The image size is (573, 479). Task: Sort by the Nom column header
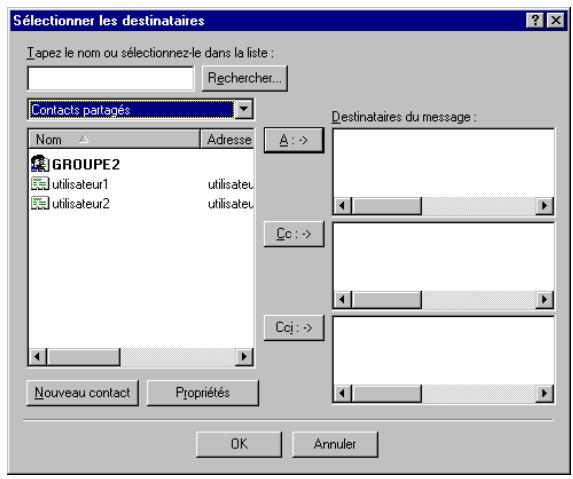pos(114,139)
